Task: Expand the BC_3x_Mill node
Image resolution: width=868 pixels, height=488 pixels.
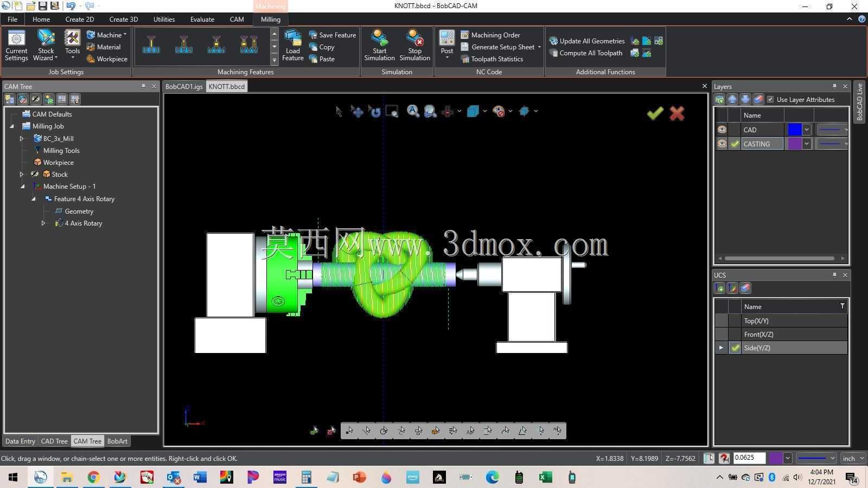Action: tap(22, 138)
